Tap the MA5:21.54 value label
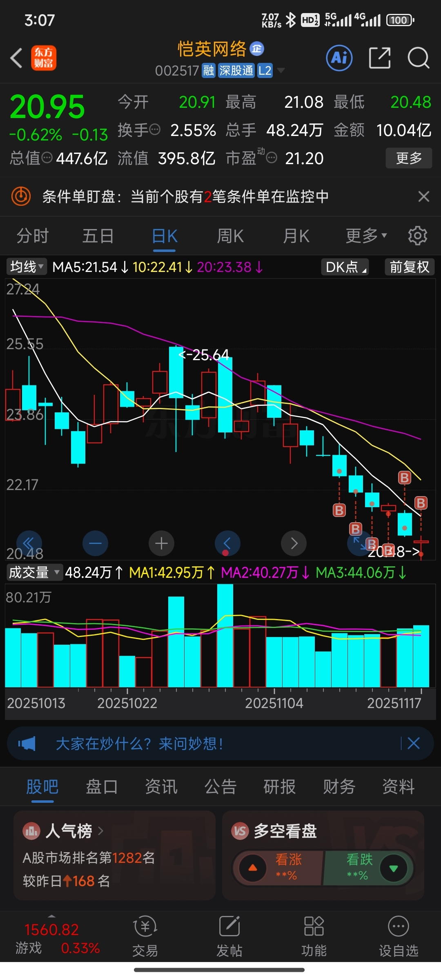This screenshot has width=441, height=980. point(85,267)
